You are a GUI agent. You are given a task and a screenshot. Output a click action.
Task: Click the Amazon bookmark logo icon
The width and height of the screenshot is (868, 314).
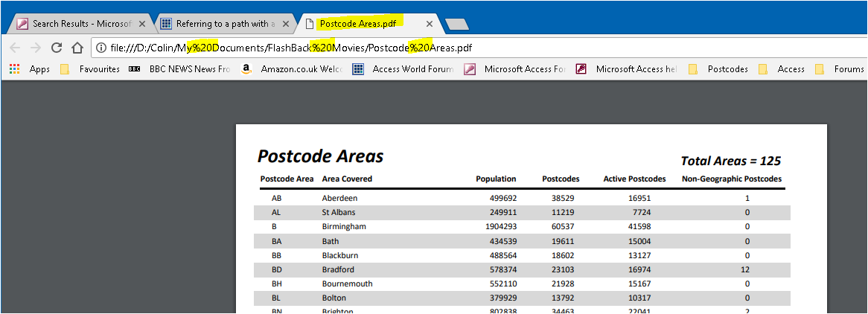(x=246, y=68)
